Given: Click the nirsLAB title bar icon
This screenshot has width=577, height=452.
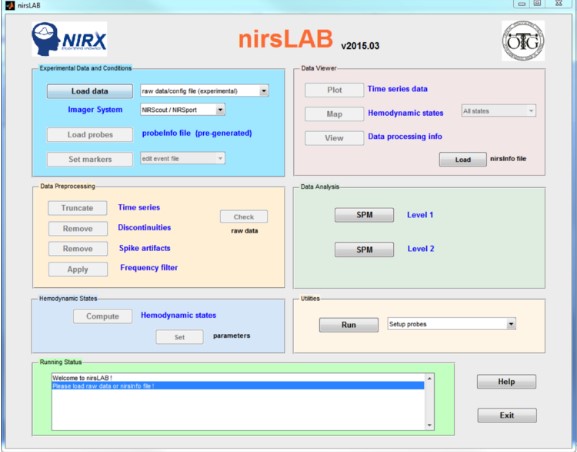Looking at the screenshot, I should [10, 6].
